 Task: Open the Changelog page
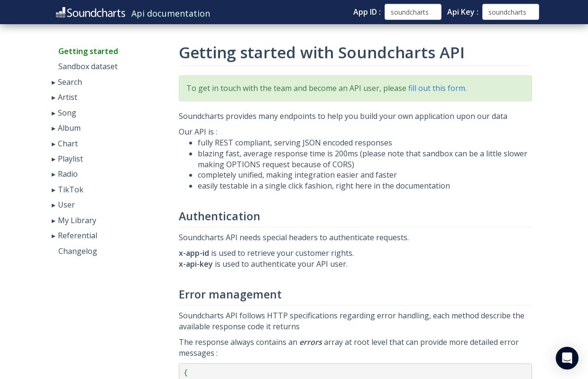pyautogui.click(x=78, y=251)
